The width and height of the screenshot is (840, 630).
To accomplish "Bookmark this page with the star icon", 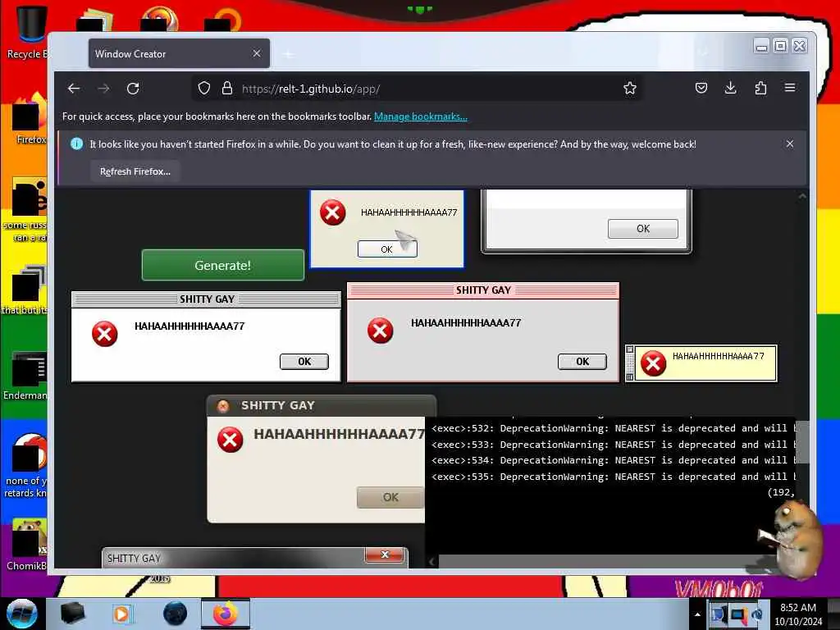I will (630, 89).
